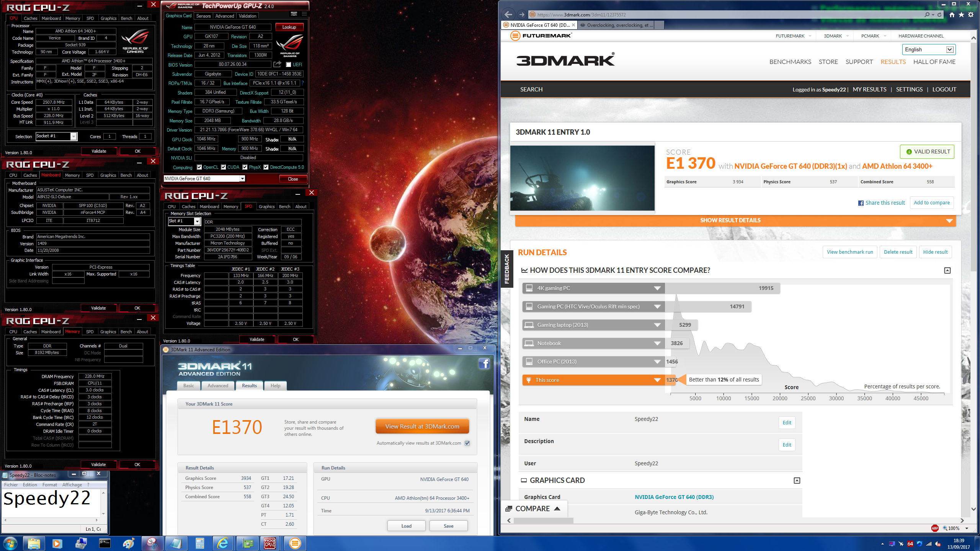Switch to Sensors tab in GPU-Z
The image size is (980, 551).
(203, 16)
